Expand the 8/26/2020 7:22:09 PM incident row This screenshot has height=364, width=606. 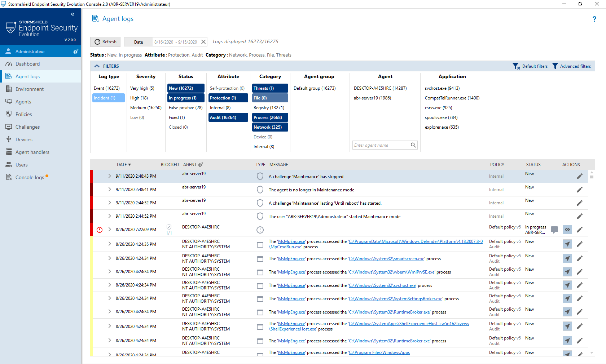109,229
